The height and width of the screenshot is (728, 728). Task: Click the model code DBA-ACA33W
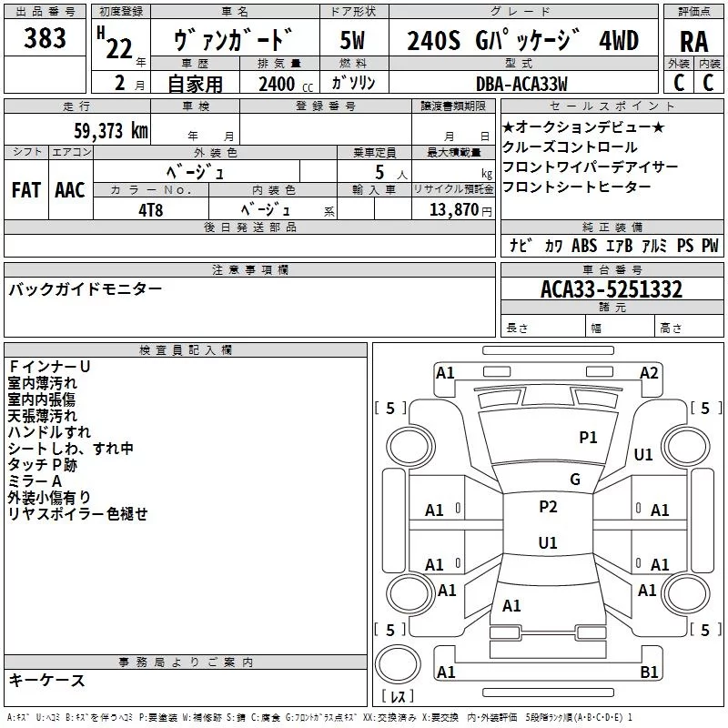[x=523, y=83]
